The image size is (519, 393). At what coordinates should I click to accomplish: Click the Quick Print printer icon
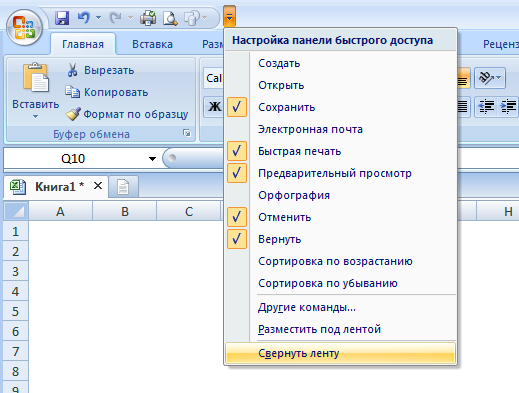point(148,18)
